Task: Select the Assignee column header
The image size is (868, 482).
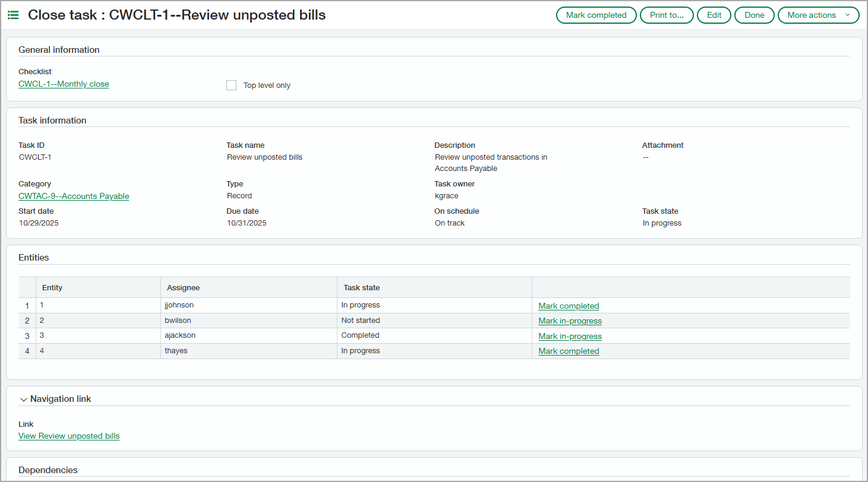Action: coord(183,287)
